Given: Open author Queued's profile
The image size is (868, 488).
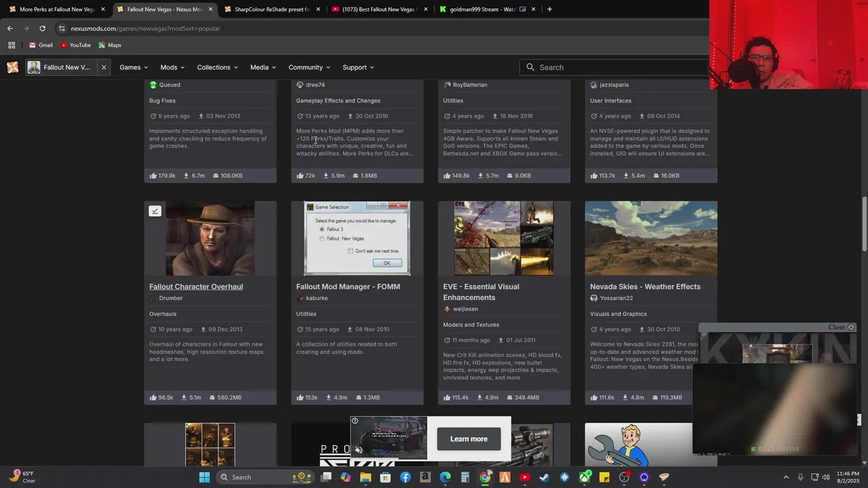Looking at the screenshot, I should [170, 85].
